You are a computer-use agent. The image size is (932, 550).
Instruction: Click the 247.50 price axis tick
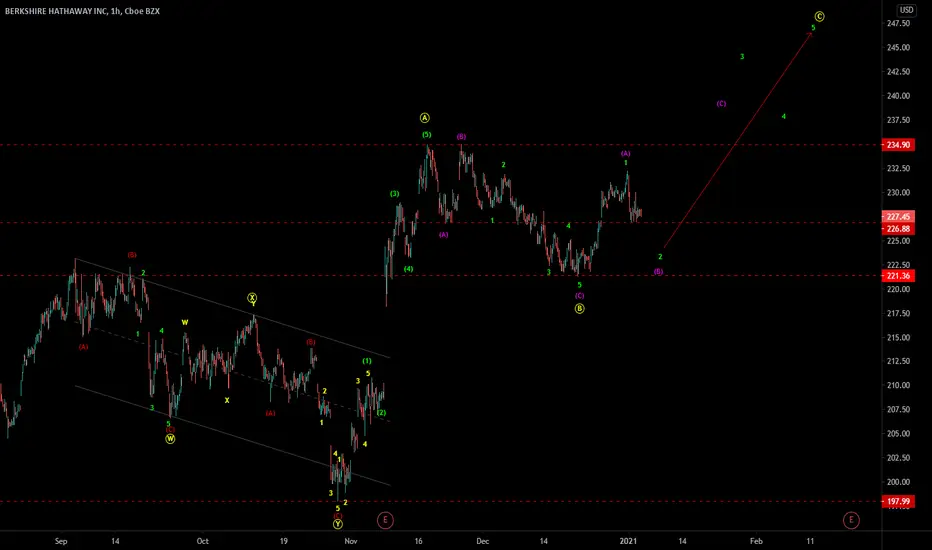pyautogui.click(x=898, y=23)
